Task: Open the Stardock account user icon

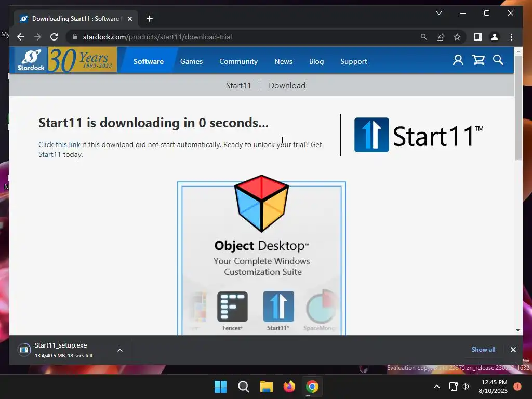Action: point(458,60)
